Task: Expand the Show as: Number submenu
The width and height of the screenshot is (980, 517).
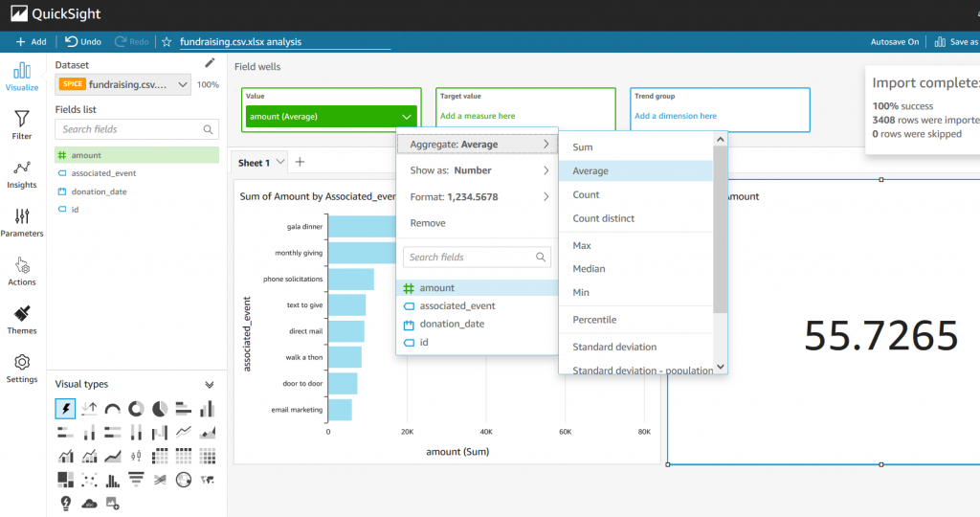Action: [x=478, y=170]
